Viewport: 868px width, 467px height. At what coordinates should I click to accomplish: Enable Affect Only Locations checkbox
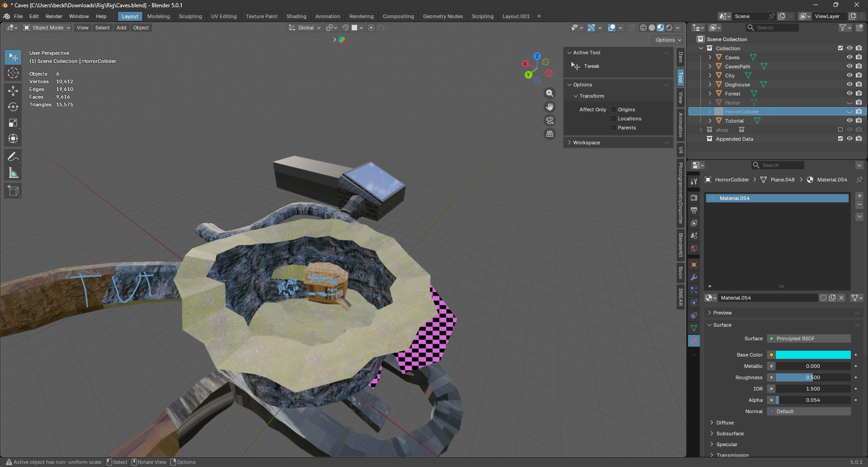pos(613,119)
